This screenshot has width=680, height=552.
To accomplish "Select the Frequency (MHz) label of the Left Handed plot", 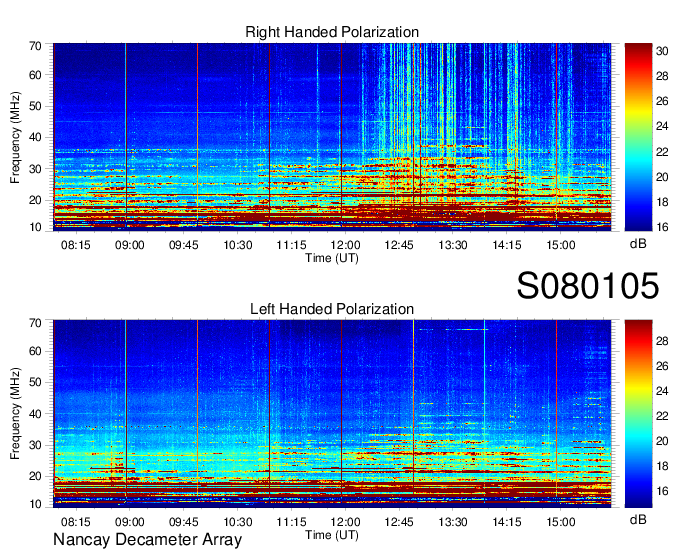I will coord(15,414).
